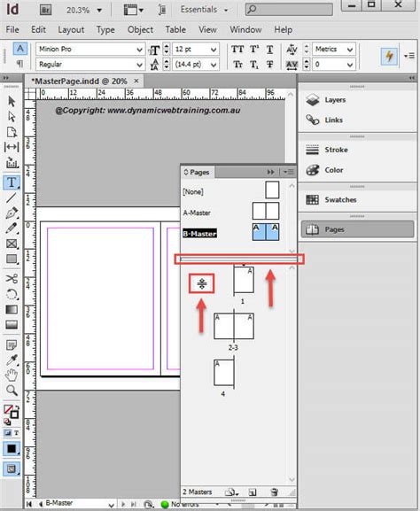Toggle Subscript formatting

[254, 65]
